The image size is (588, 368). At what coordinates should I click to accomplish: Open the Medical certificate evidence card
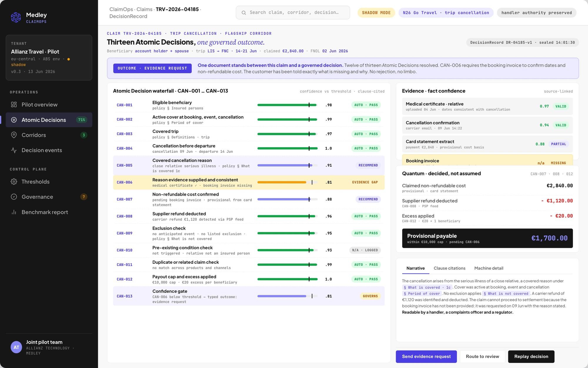point(487,106)
